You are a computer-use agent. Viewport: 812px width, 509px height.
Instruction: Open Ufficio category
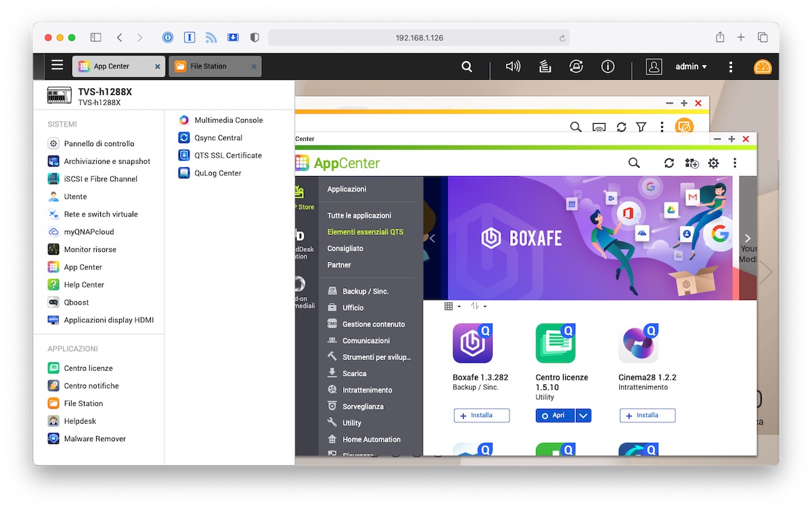coord(346,307)
